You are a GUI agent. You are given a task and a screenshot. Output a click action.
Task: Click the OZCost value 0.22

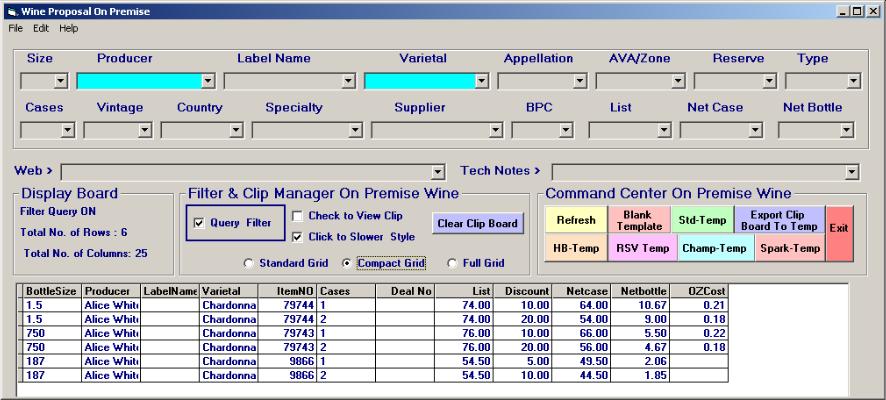pyautogui.click(x=699, y=333)
